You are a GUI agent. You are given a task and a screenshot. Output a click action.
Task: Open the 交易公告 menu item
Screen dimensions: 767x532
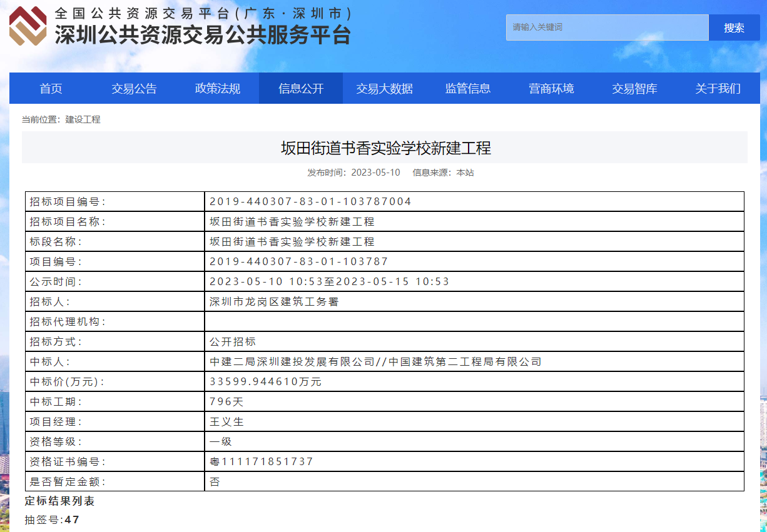pos(134,88)
